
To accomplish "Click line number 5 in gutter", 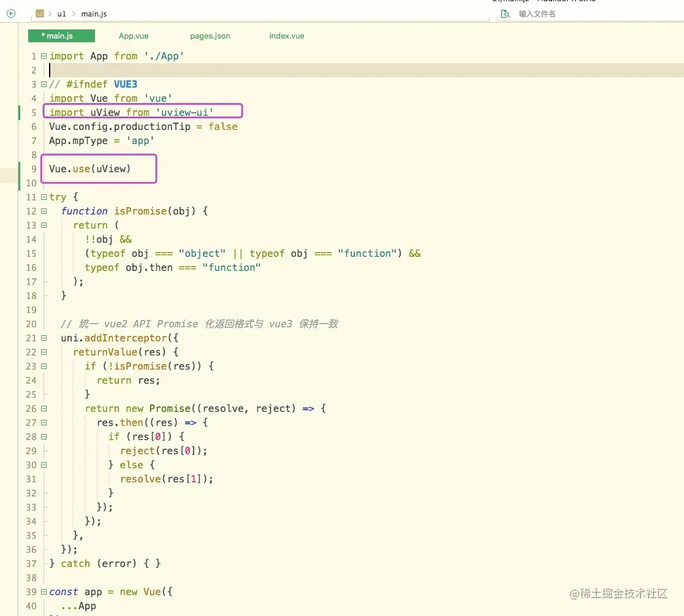I will (x=34, y=113).
